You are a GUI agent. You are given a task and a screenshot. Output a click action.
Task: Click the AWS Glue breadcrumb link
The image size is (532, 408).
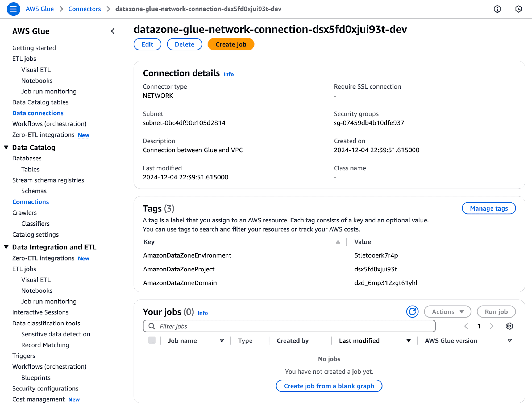[x=40, y=9]
